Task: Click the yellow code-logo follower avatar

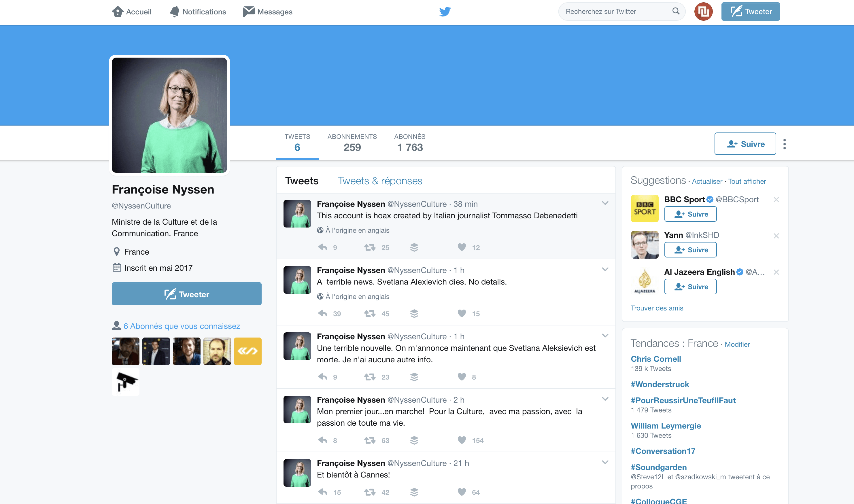Action: pos(247,351)
